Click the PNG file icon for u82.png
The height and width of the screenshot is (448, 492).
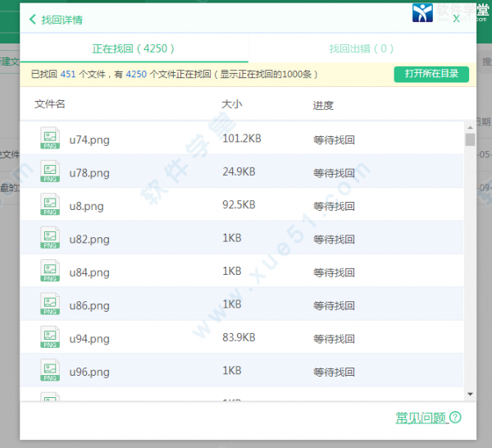click(x=51, y=238)
